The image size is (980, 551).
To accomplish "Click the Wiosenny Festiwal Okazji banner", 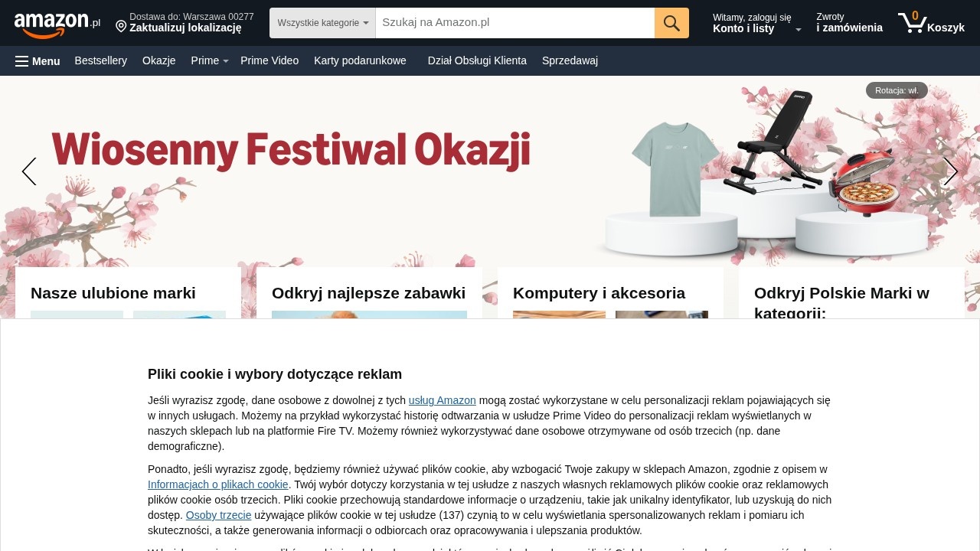I will 490,171.
